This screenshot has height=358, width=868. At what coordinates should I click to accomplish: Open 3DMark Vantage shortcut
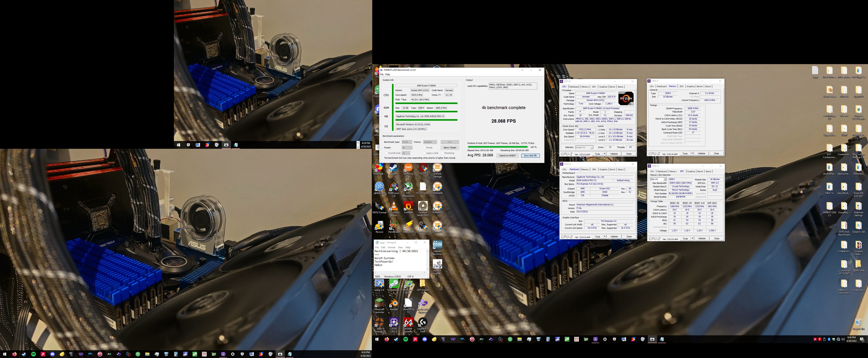click(x=437, y=170)
